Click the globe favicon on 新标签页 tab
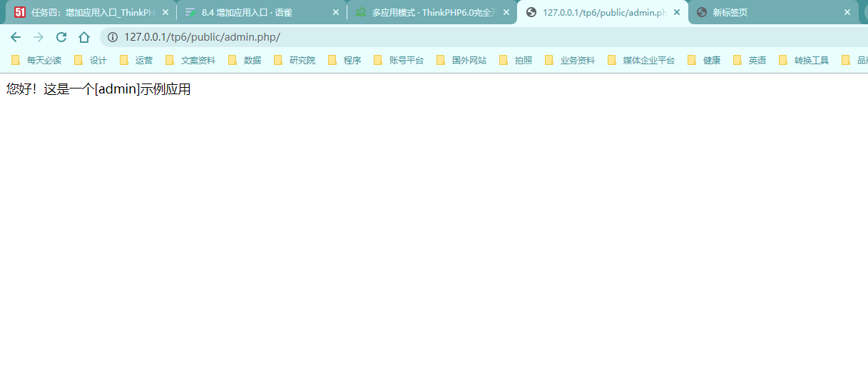 (x=702, y=12)
